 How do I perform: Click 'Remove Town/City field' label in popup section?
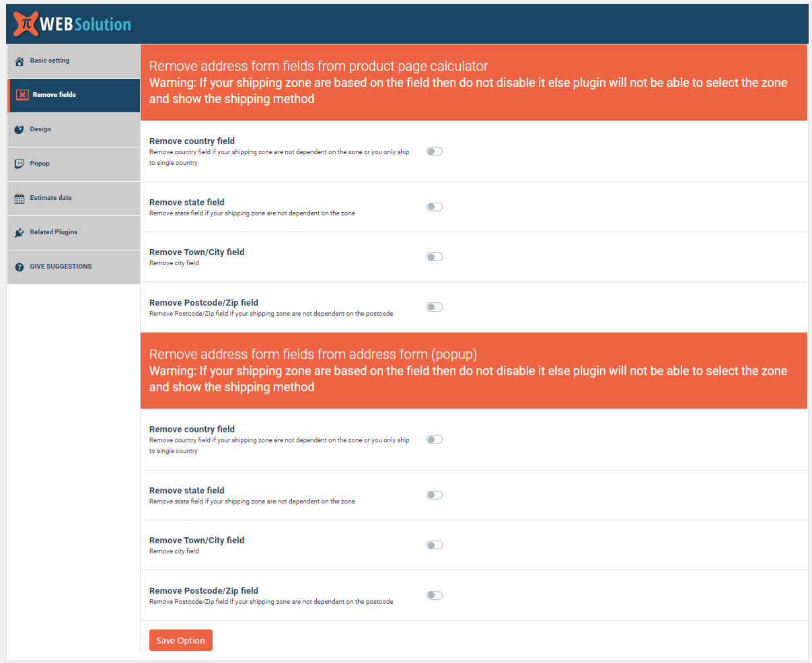[196, 540]
